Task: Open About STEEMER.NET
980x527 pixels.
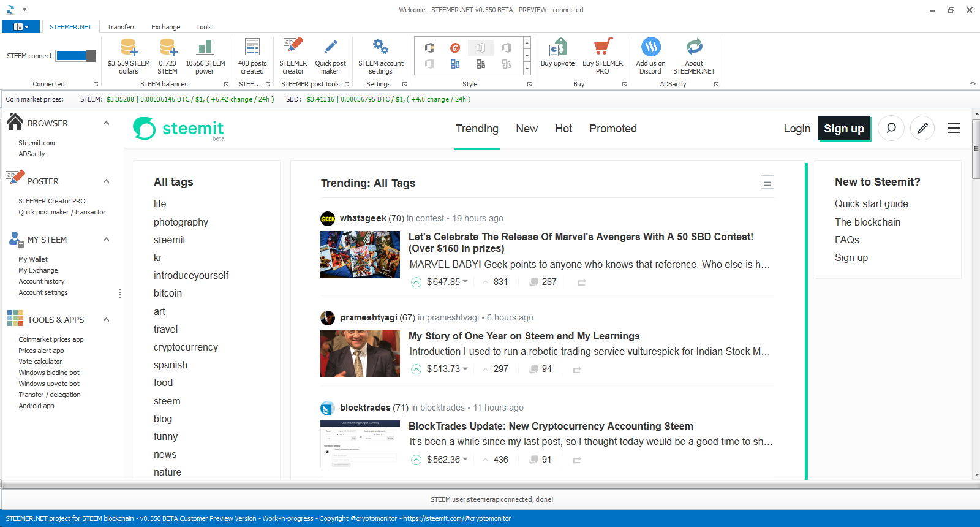Action: 694,56
